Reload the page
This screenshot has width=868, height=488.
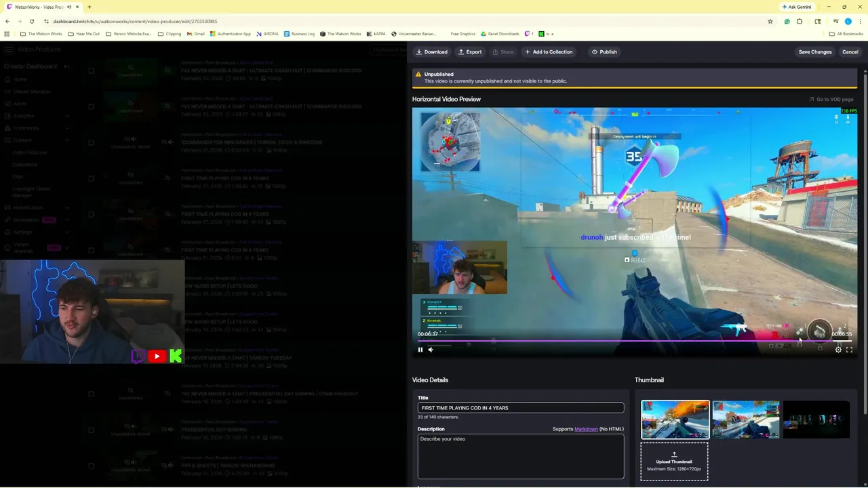pos(33,21)
